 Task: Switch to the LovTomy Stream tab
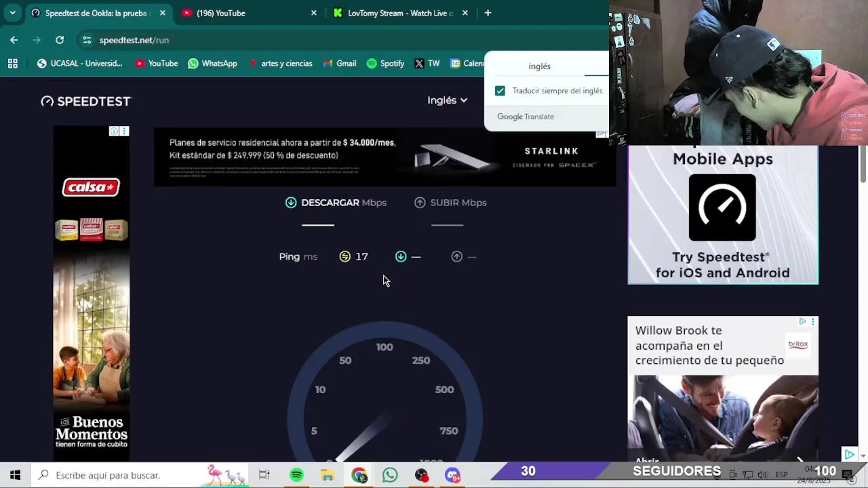click(x=400, y=13)
